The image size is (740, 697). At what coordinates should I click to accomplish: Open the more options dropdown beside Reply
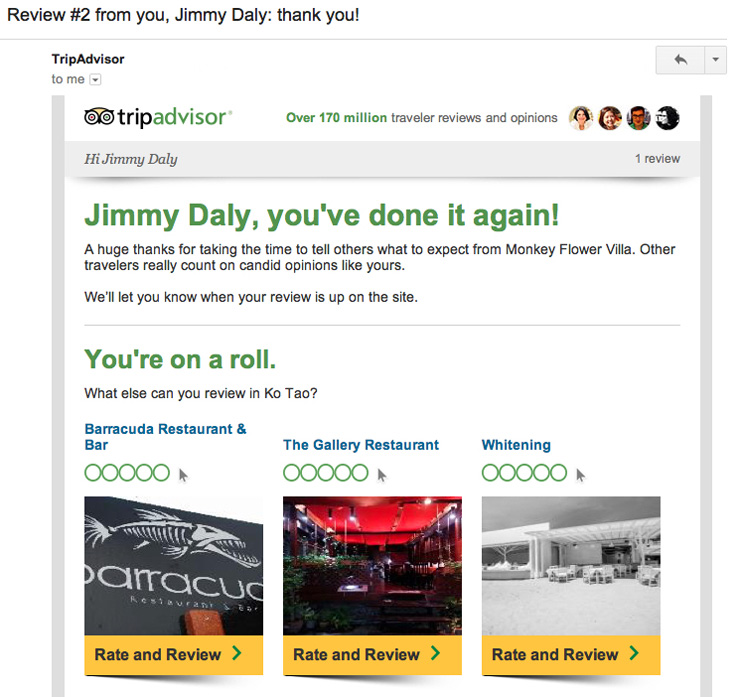(715, 60)
